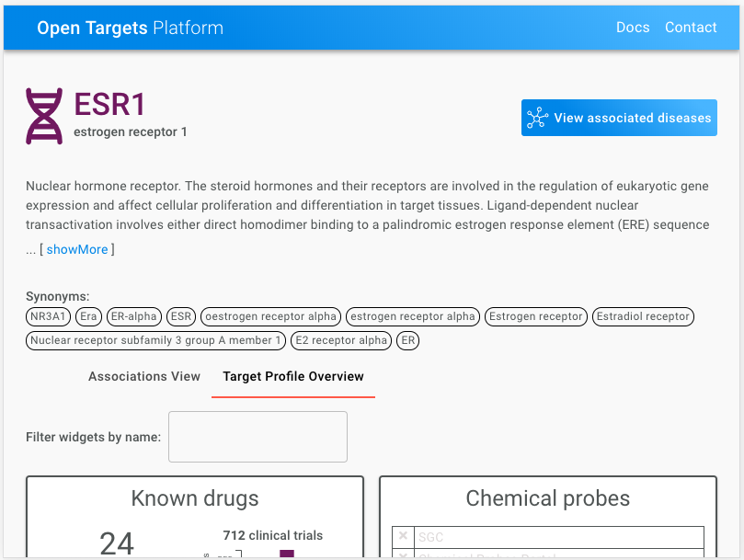This screenshot has height=560, width=744.
Task: Click the Known drugs count of 24
Action: [117, 543]
